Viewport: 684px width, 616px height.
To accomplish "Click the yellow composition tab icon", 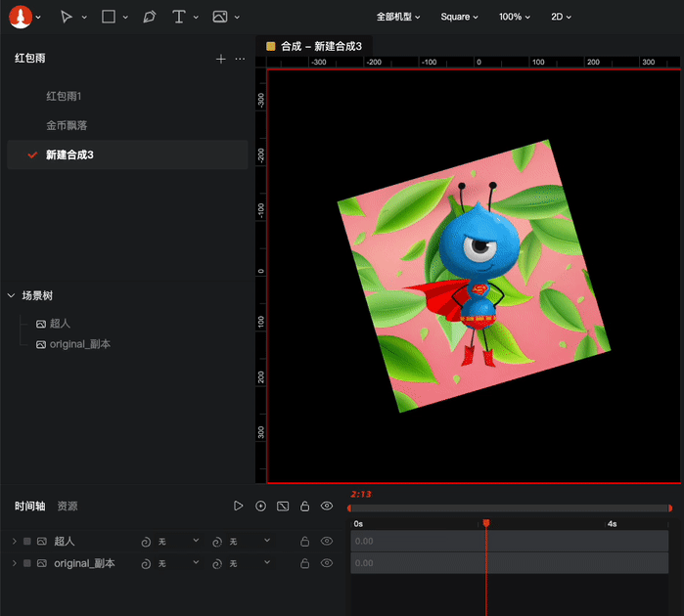I will tap(270, 46).
